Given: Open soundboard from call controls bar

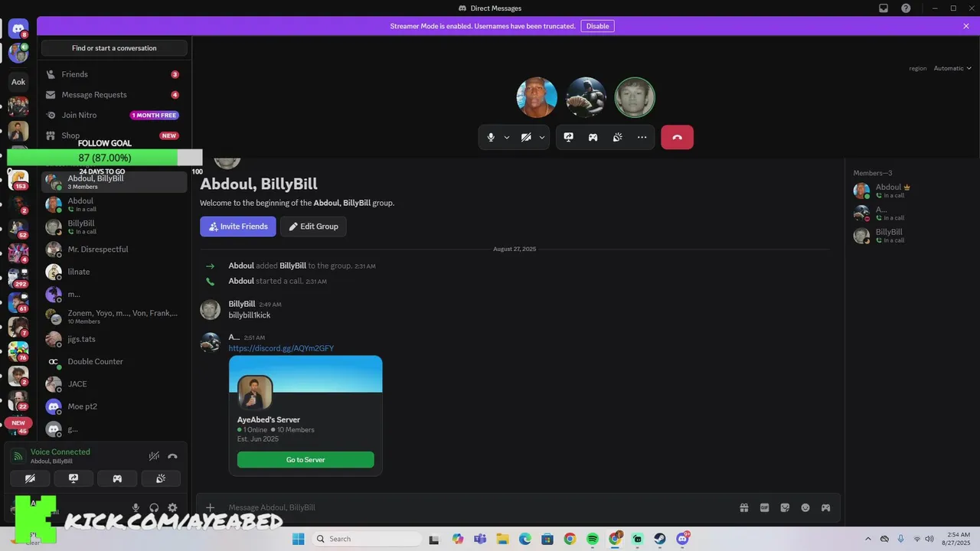Looking at the screenshot, I should 617,137.
